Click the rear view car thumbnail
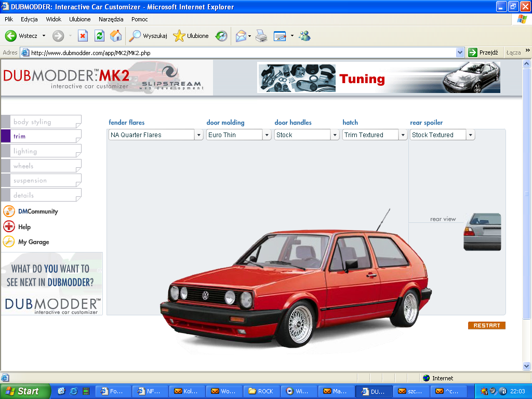This screenshot has height=399, width=532. pos(482,232)
